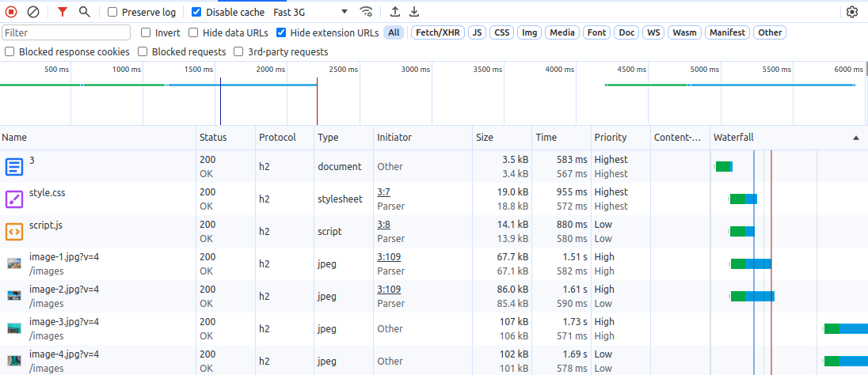This screenshot has height=375, width=868.
Task: Sort by Initiator column header
Action: [x=423, y=138]
